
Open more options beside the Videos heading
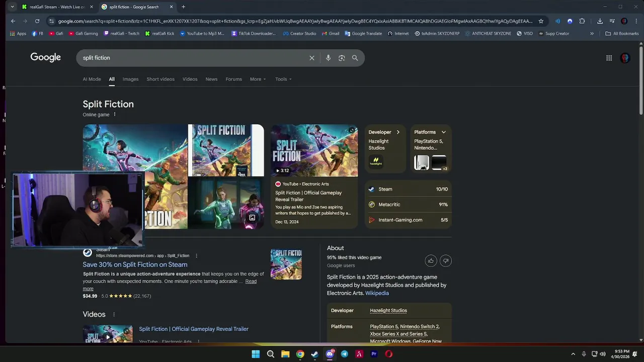(x=114, y=314)
